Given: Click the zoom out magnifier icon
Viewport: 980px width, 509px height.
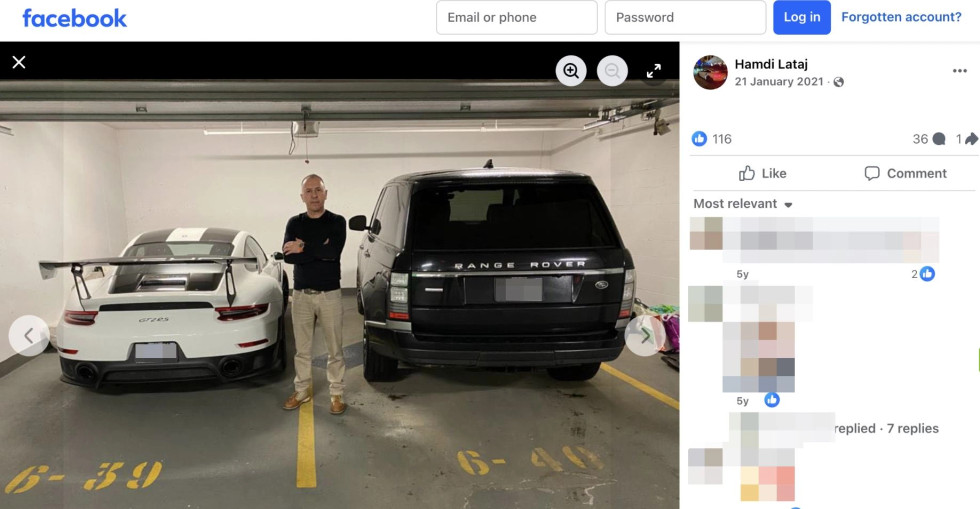Looking at the screenshot, I should [612, 71].
